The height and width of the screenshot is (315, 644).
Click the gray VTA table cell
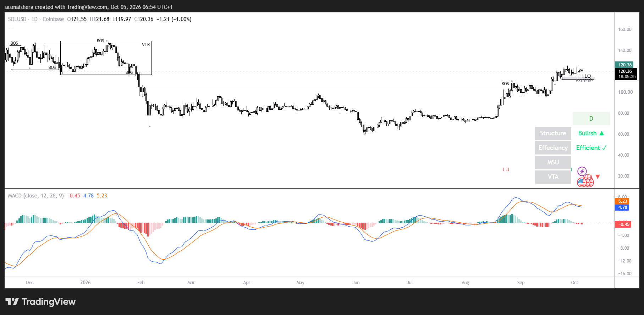pyautogui.click(x=553, y=177)
